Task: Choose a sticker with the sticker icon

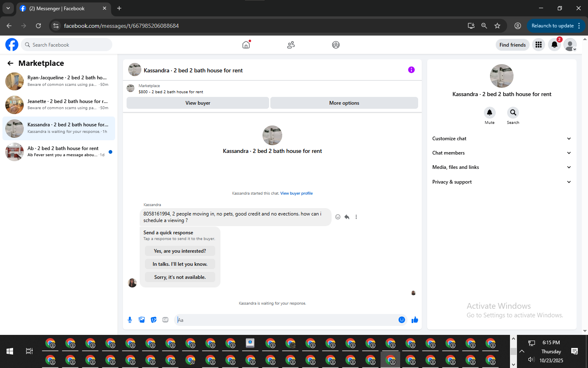Action: point(154,320)
